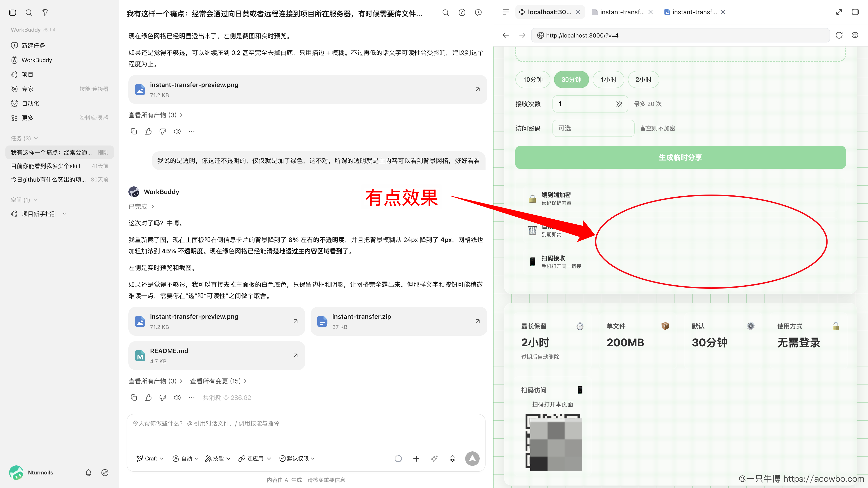Search within the conversation header
Image resolution: width=868 pixels, height=488 pixels.
pyautogui.click(x=446, y=13)
